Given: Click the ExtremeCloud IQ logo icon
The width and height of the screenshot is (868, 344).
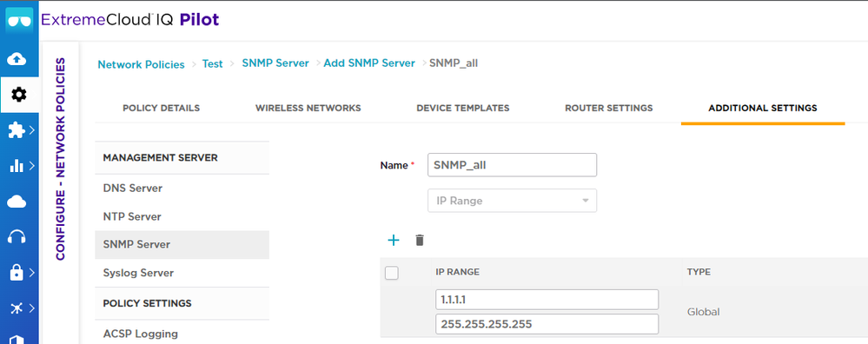Looking at the screenshot, I should (19, 21).
